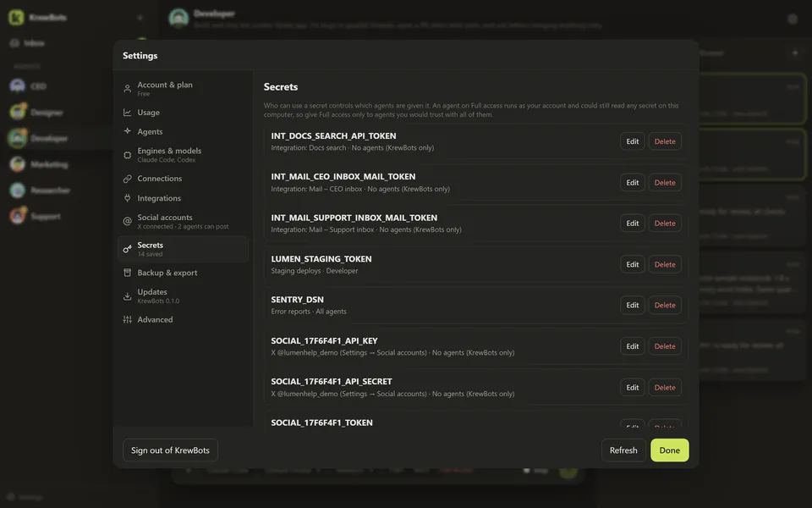Open the Integrations settings section
This screenshot has height=508, width=812.
[183, 198]
